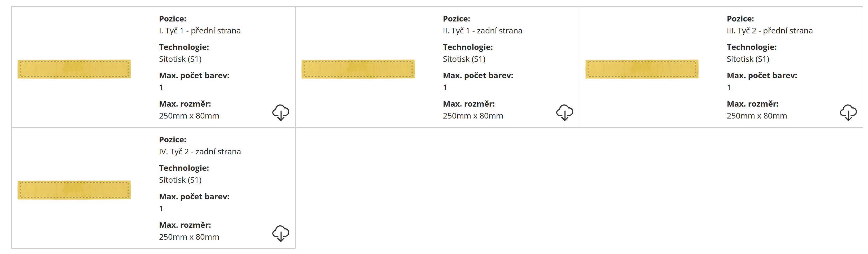Image resolution: width=868 pixels, height=254 pixels.
Task: Click the text 'III. Tyč 2 - přední strana'
Action: tap(769, 31)
